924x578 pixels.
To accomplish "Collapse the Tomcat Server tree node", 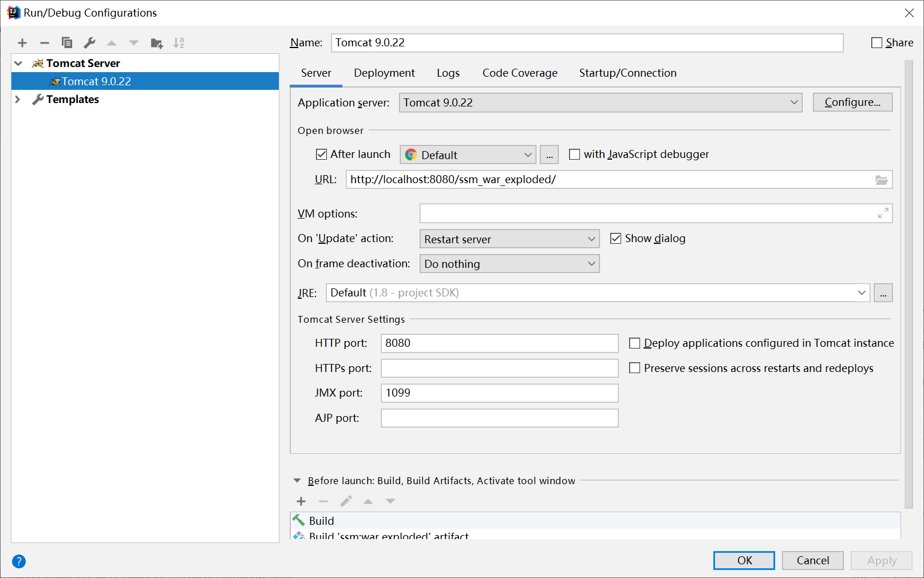I will tap(18, 64).
